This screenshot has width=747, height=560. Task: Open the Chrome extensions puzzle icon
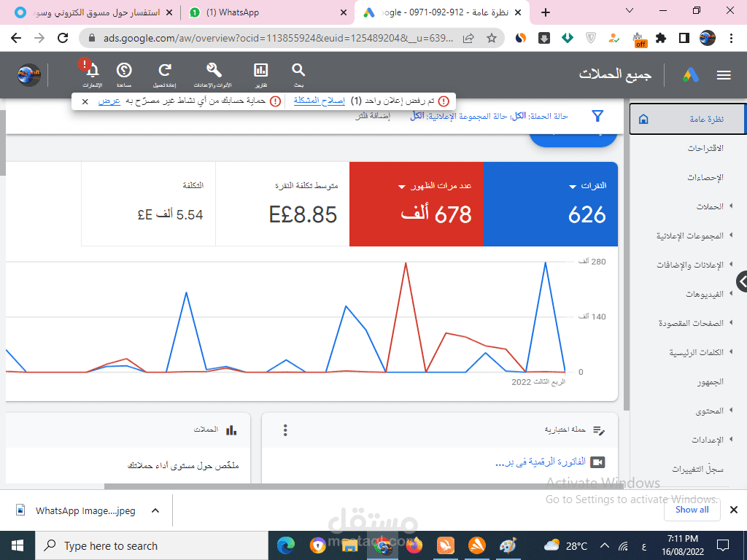(x=661, y=38)
